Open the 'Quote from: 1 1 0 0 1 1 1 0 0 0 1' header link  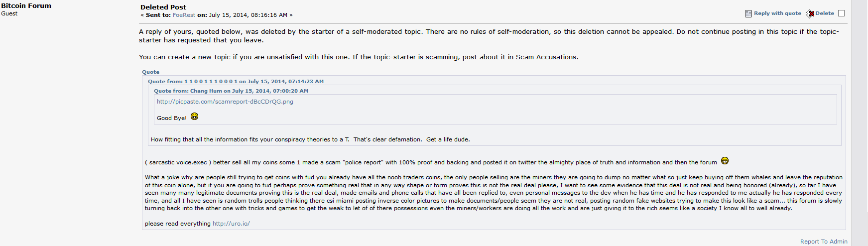(236, 81)
